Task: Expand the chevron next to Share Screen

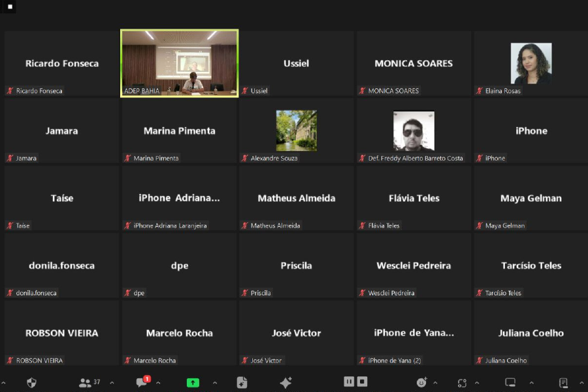Action: [x=215, y=383]
